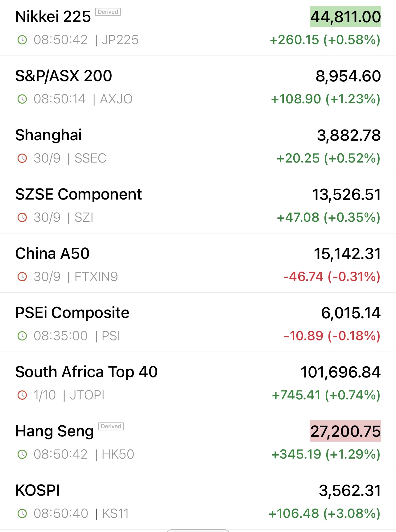Select the highlighted 44,811.00 price
The height and width of the screenshot is (532, 396).
pos(345,17)
